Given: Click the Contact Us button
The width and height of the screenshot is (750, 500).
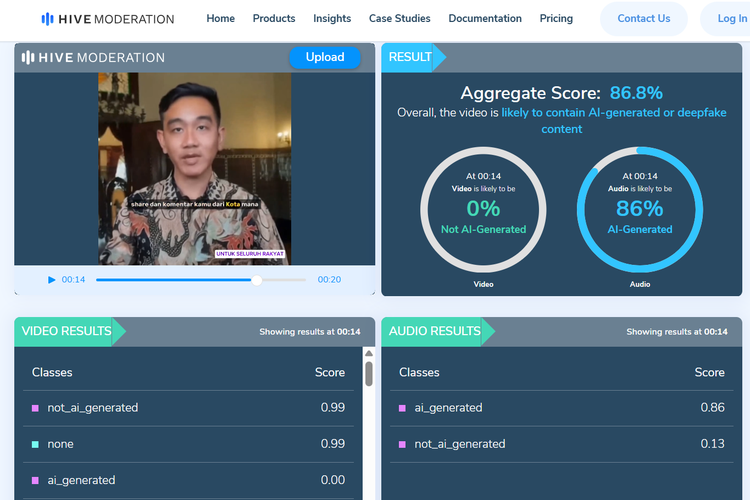Looking at the screenshot, I should pos(643,19).
